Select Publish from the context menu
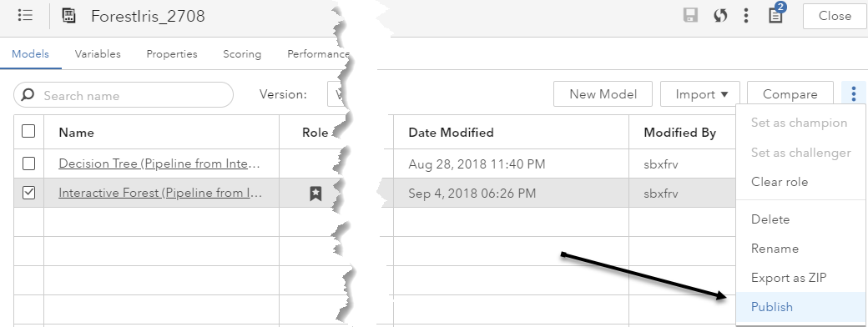 (x=772, y=307)
